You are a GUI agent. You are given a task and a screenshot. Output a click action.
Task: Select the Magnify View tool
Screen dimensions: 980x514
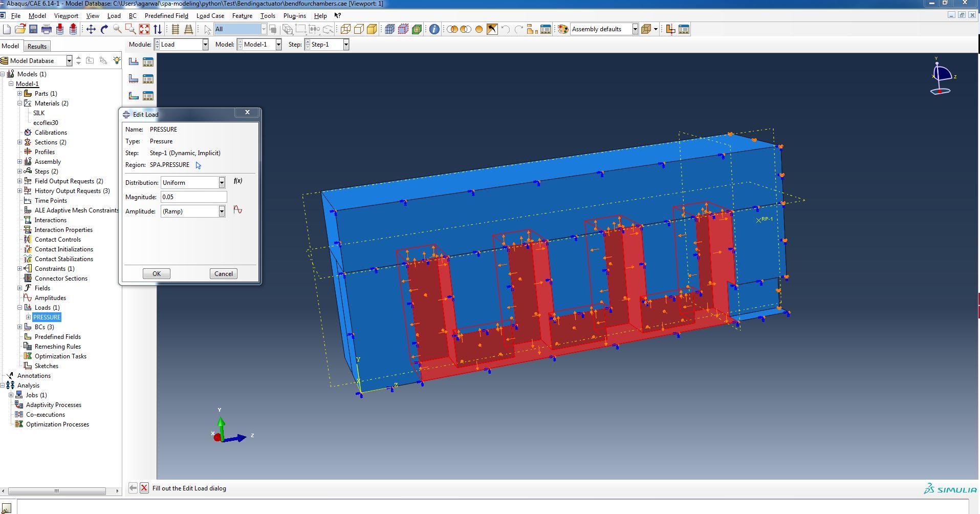pos(117,29)
